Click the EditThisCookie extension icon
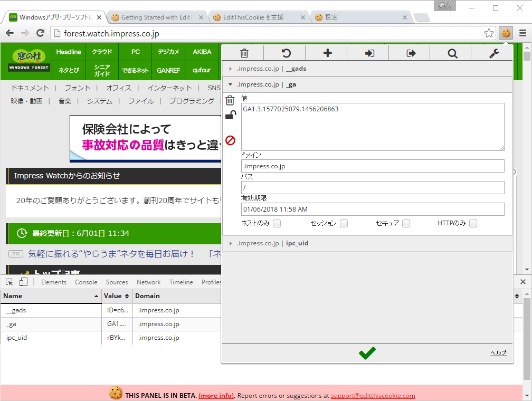The image size is (532, 401). click(x=506, y=33)
